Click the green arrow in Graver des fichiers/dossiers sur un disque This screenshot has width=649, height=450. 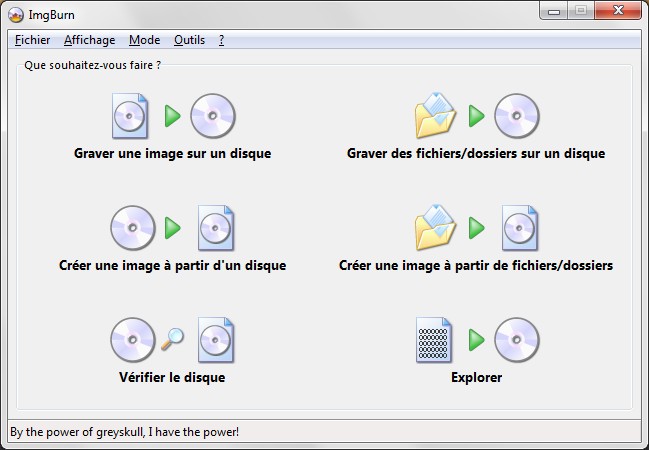pos(476,116)
